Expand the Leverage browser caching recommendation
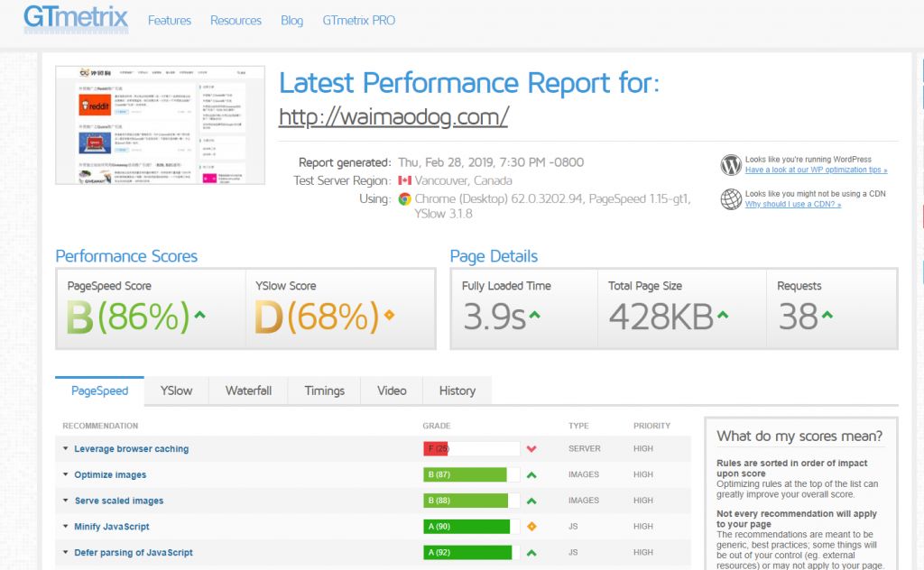This screenshot has width=924, height=570. coord(131,449)
